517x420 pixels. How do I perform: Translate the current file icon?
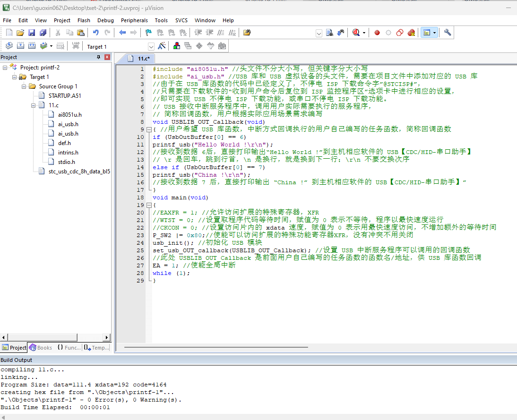pyautogui.click(x=9, y=46)
